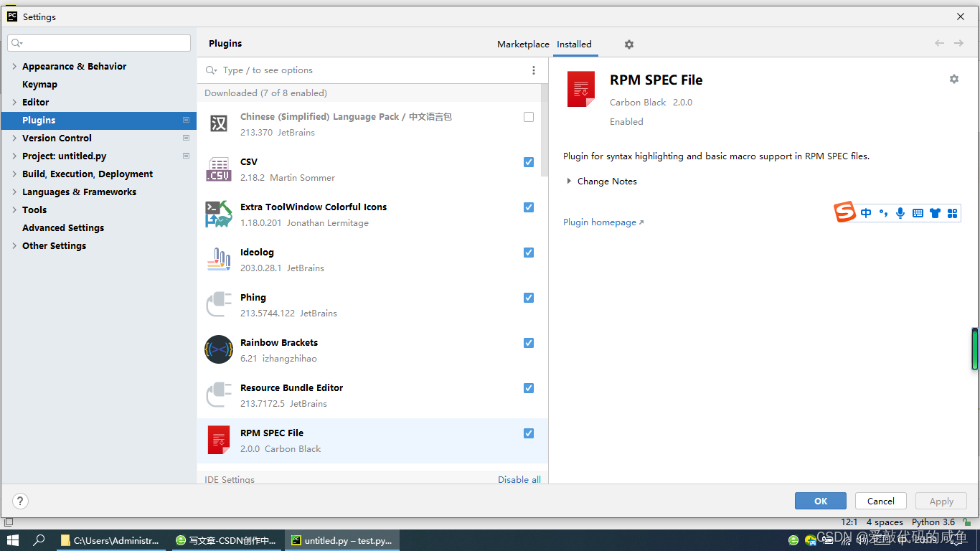
Task: Open the Windows Start menu
Action: (13, 540)
